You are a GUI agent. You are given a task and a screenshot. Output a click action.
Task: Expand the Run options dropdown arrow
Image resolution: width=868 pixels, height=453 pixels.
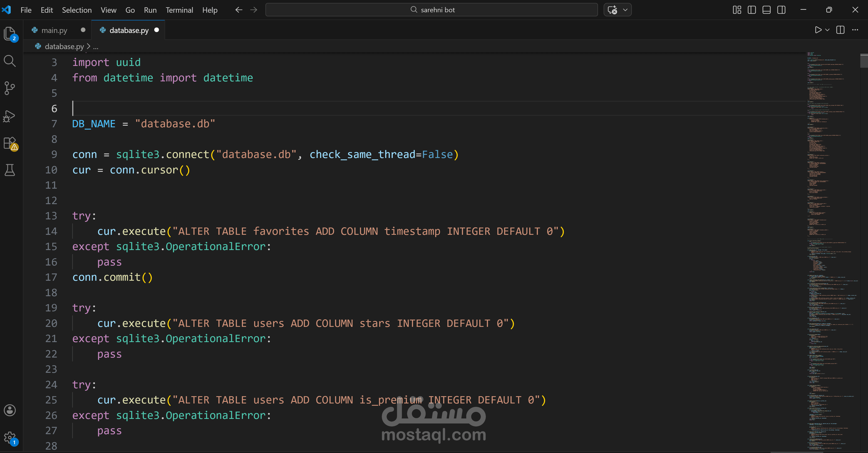(x=827, y=30)
